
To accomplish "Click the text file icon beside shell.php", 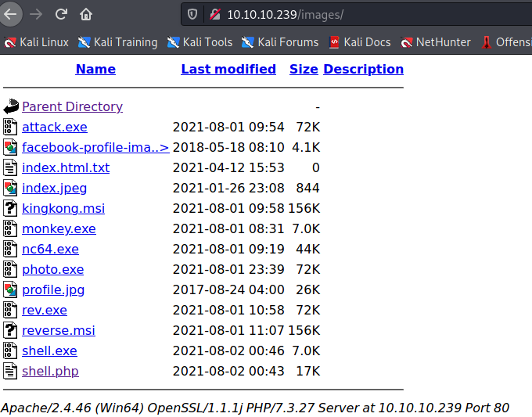I will point(10,372).
